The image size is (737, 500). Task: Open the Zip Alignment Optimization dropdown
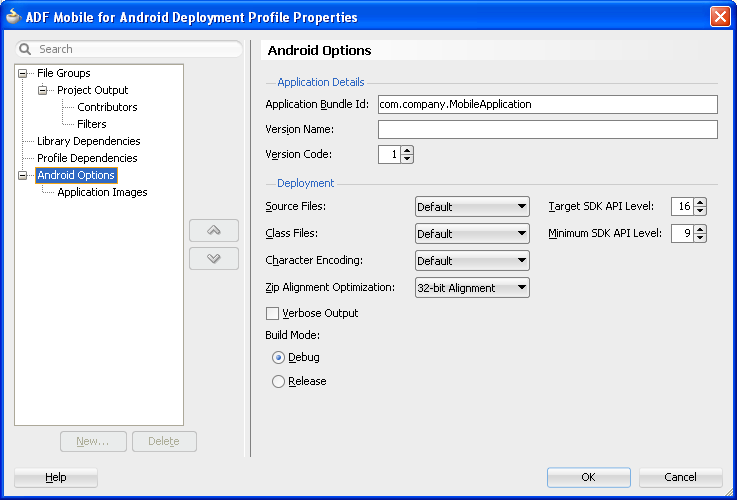point(472,288)
